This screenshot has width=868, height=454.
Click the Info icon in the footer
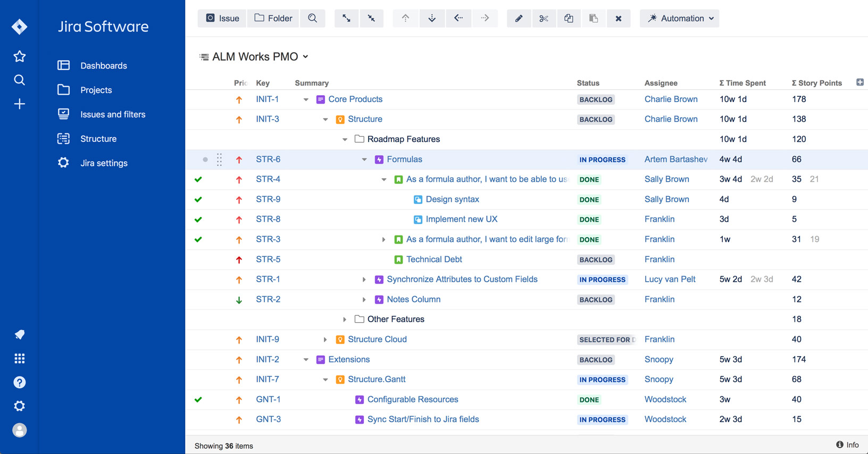(840, 444)
